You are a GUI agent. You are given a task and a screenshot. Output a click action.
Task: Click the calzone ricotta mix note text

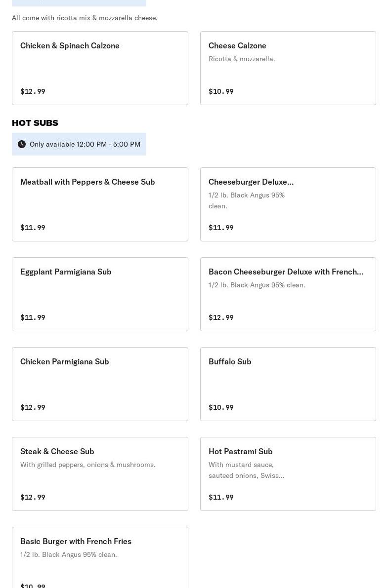[85, 18]
